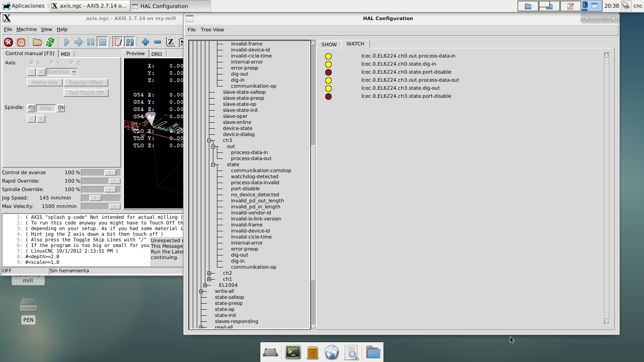Expand the EL1004 tree node
Screen dimensions: 644x362
click(205, 286)
